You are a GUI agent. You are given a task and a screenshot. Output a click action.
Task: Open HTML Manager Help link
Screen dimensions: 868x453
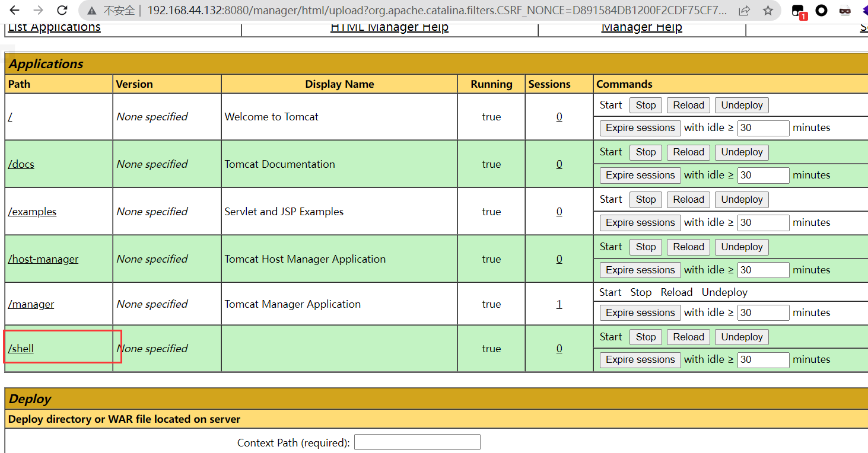389,27
